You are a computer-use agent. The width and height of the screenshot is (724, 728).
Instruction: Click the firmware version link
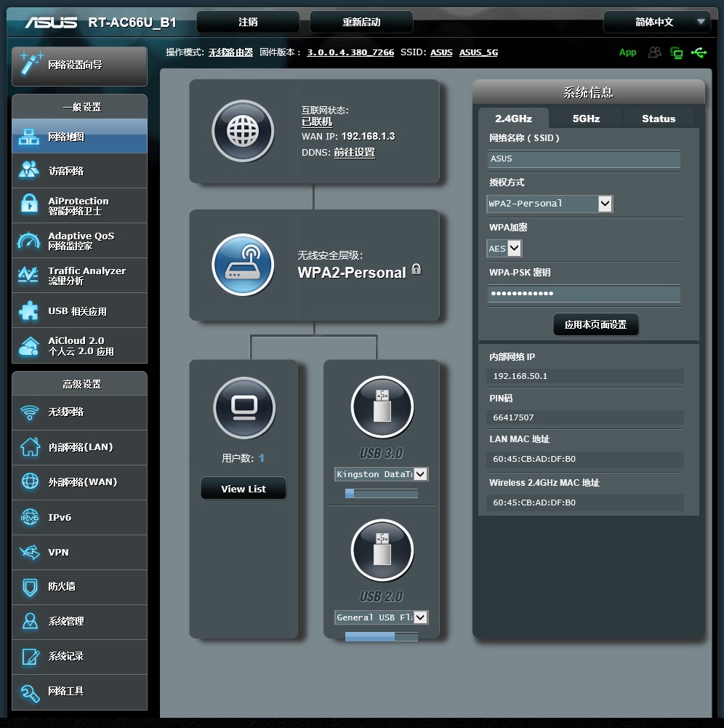pos(350,52)
